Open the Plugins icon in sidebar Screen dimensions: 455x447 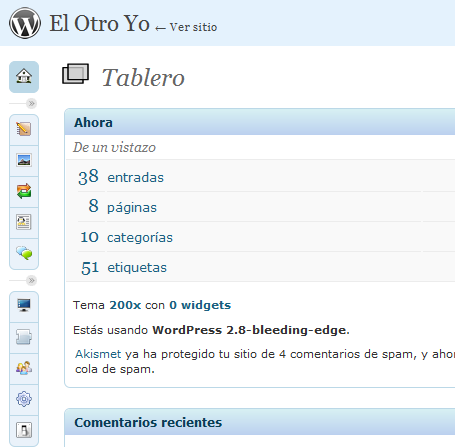(24, 337)
